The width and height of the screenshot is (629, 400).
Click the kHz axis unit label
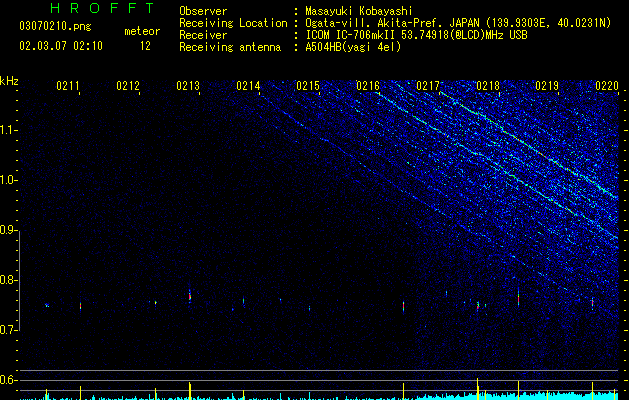(x=9, y=81)
